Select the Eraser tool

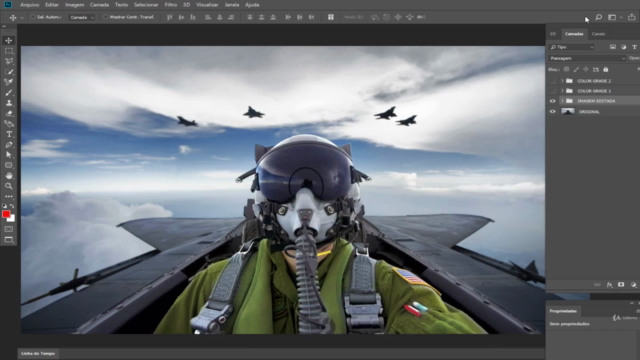coord(9,113)
